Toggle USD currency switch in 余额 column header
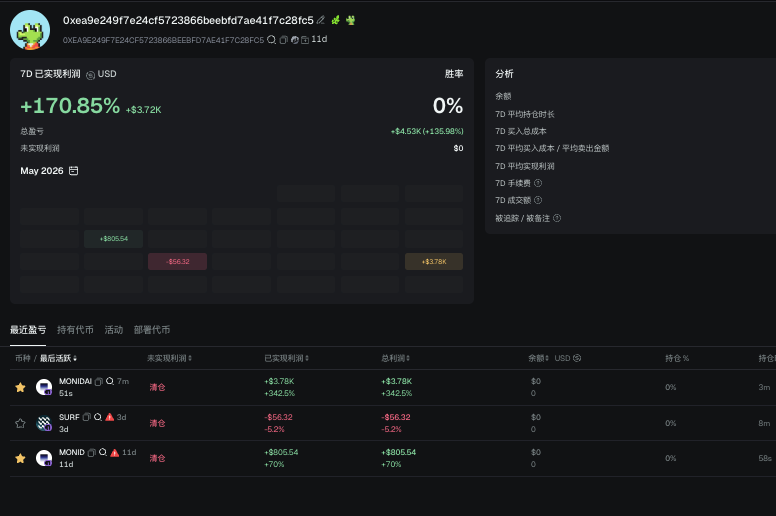Viewport: 776px width, 516px height. pyautogui.click(x=577, y=358)
